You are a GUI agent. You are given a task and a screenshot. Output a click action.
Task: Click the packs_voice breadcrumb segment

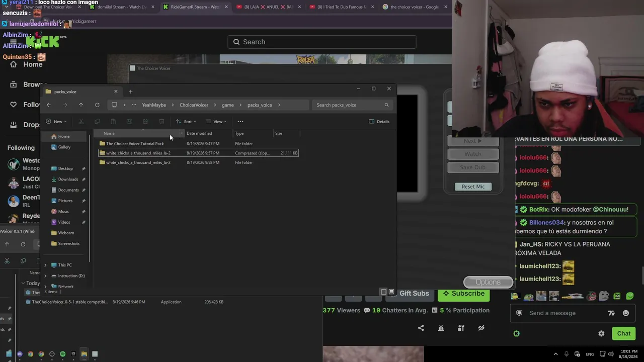260,105
